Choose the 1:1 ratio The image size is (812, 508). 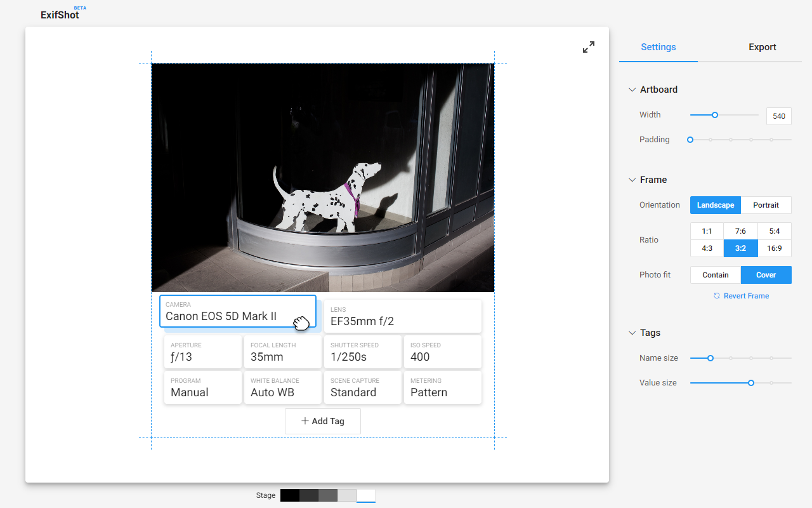(x=707, y=231)
